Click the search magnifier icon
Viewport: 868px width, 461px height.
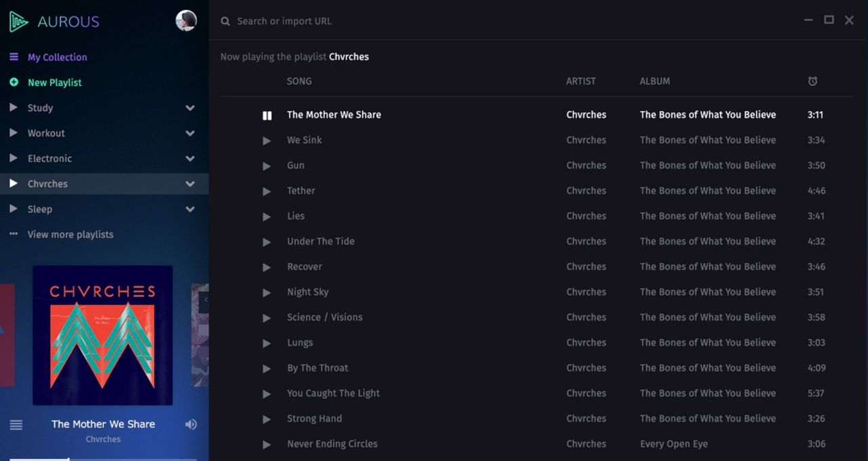point(225,21)
